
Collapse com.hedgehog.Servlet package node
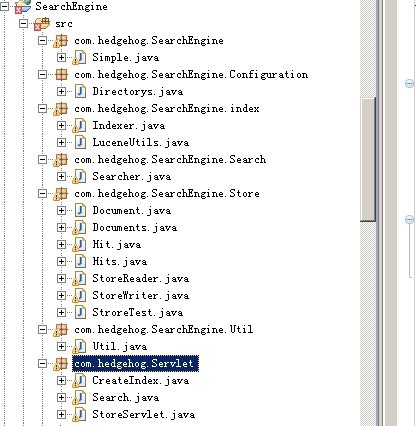(42, 364)
